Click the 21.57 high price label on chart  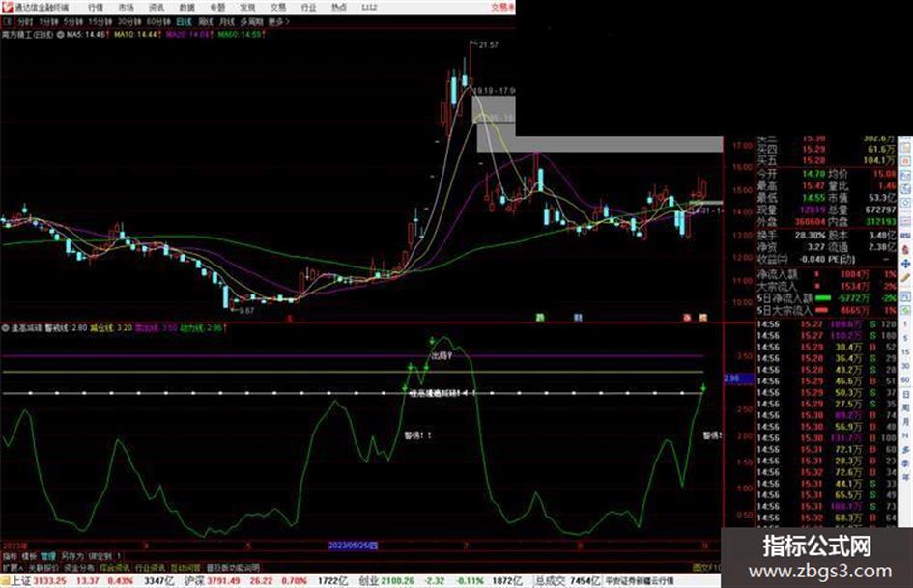488,44
